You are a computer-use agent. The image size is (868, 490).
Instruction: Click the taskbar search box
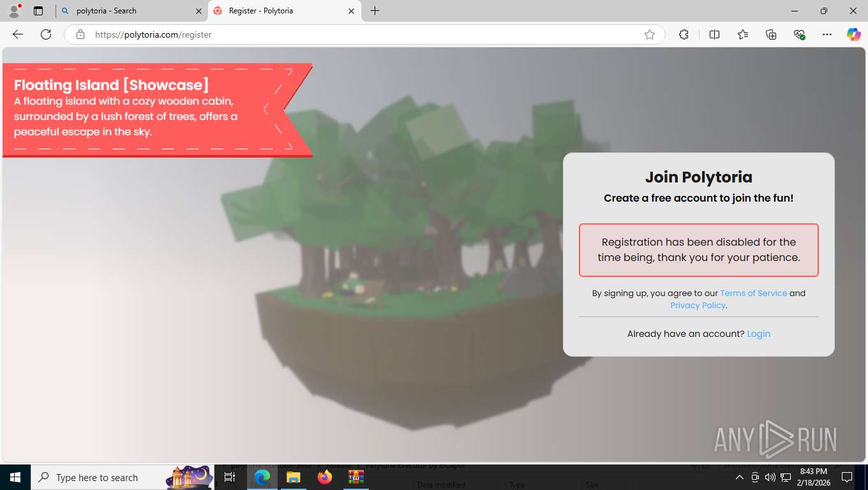[x=123, y=477]
